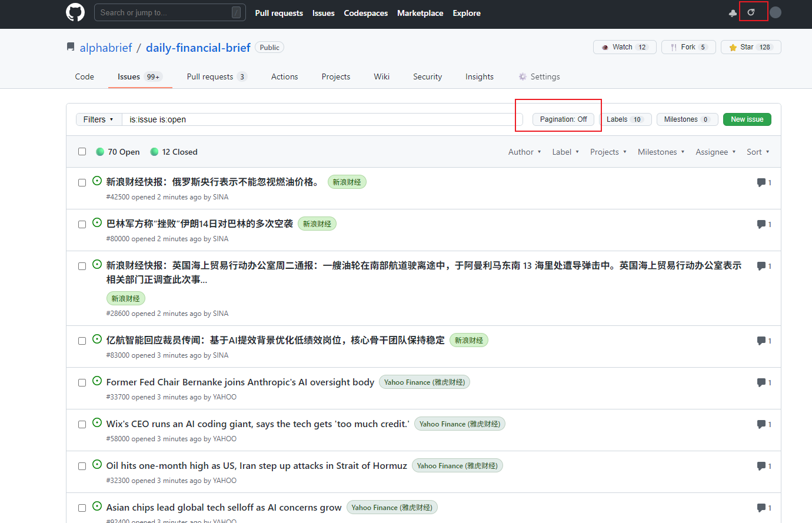This screenshot has height=523, width=812.
Task: Open the alphabrief owner link
Action: click(x=106, y=48)
